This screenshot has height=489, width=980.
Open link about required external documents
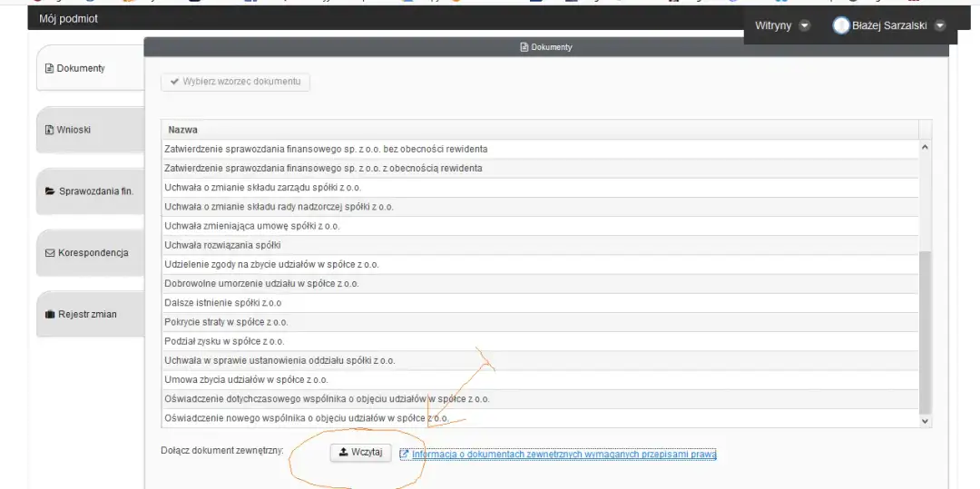(x=563, y=454)
